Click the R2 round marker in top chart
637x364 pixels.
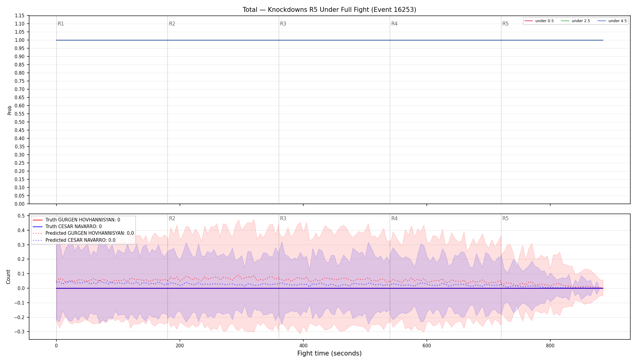(x=172, y=24)
